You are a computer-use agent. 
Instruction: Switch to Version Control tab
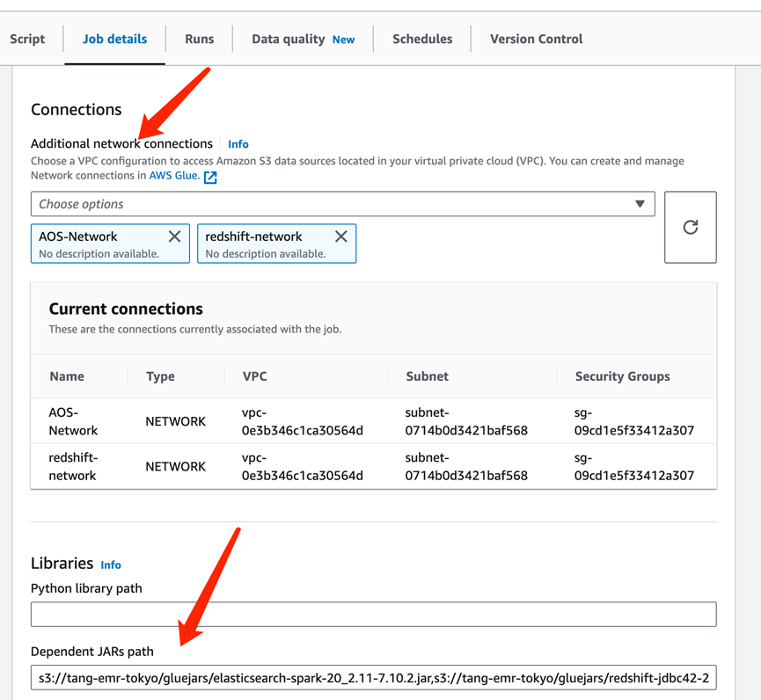click(536, 39)
